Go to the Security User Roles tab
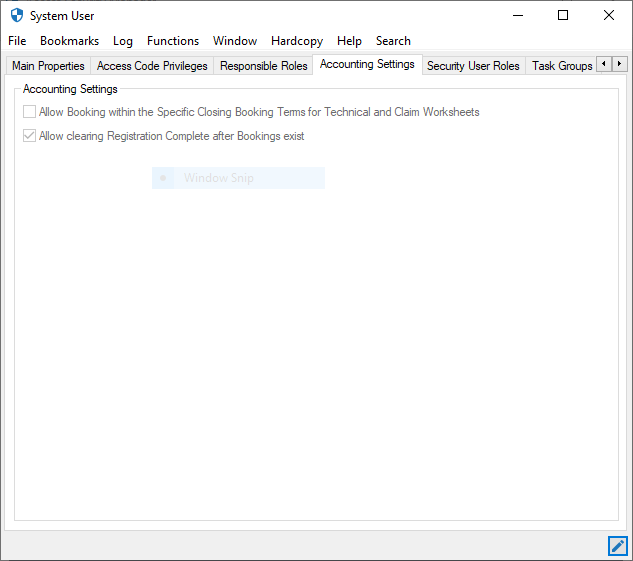 tap(473, 66)
